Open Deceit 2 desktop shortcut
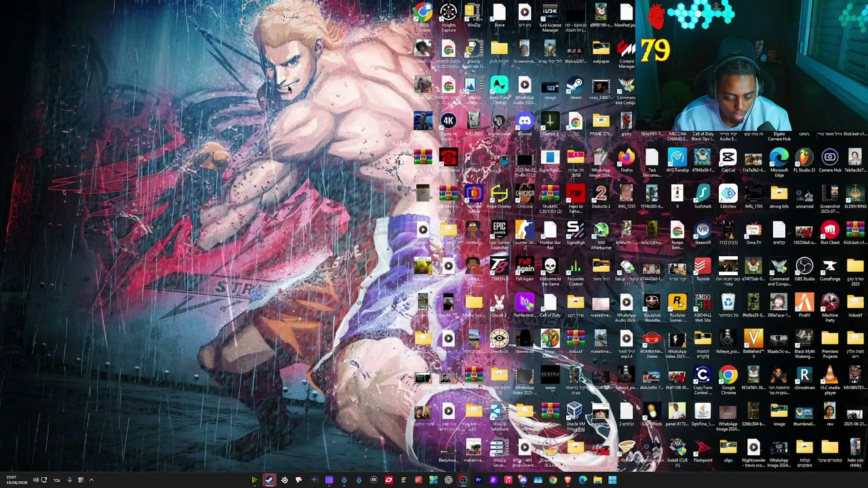Screen dimensions: 868x488 click(x=499, y=307)
